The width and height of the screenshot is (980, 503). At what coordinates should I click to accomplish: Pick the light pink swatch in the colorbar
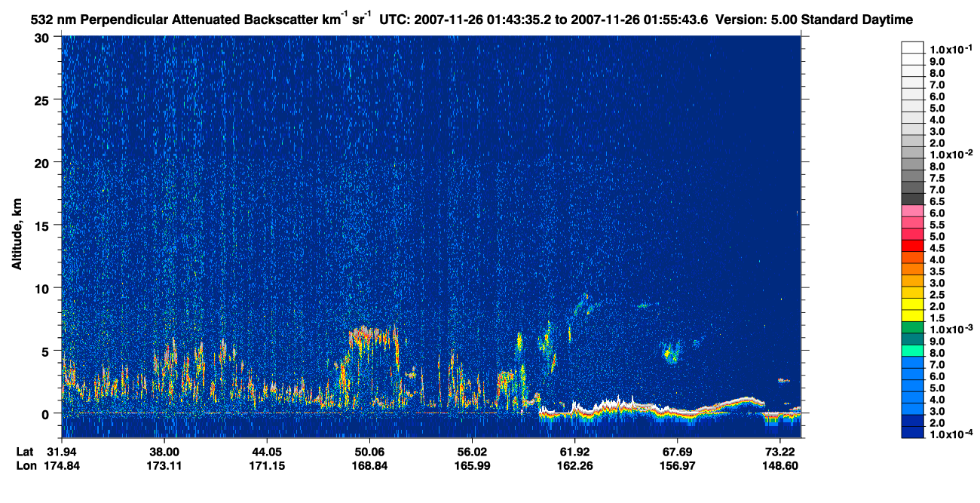913,210
